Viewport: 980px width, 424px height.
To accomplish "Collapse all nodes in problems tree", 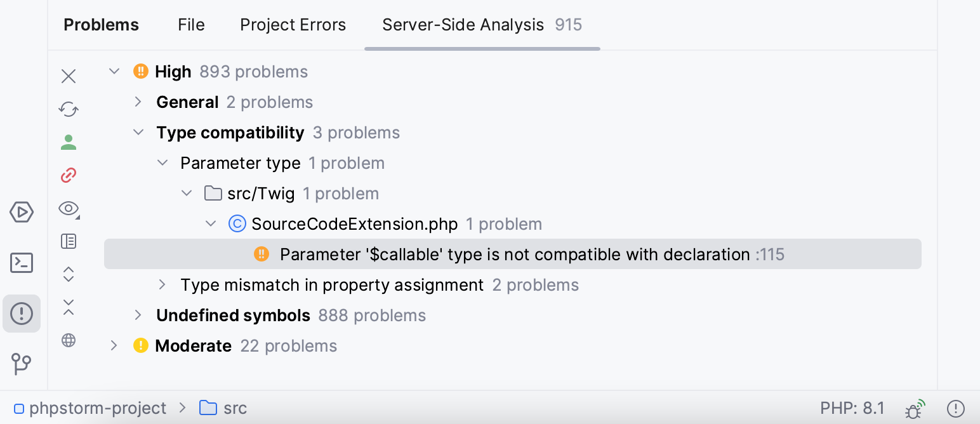I will coord(69,307).
